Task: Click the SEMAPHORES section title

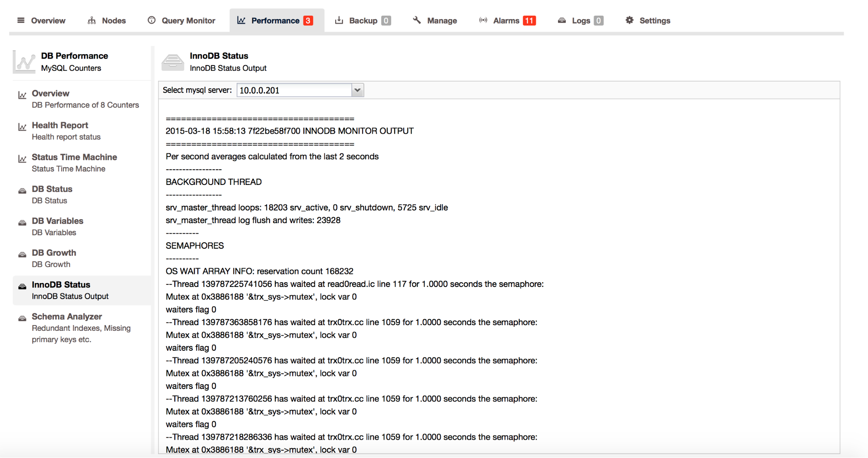Action: (195, 246)
